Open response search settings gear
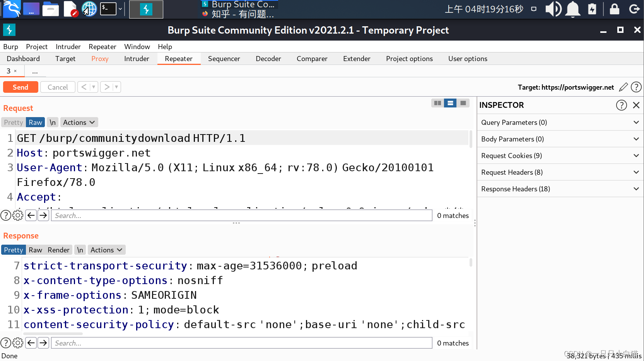Screen dimensions: 644x361 coord(18,343)
